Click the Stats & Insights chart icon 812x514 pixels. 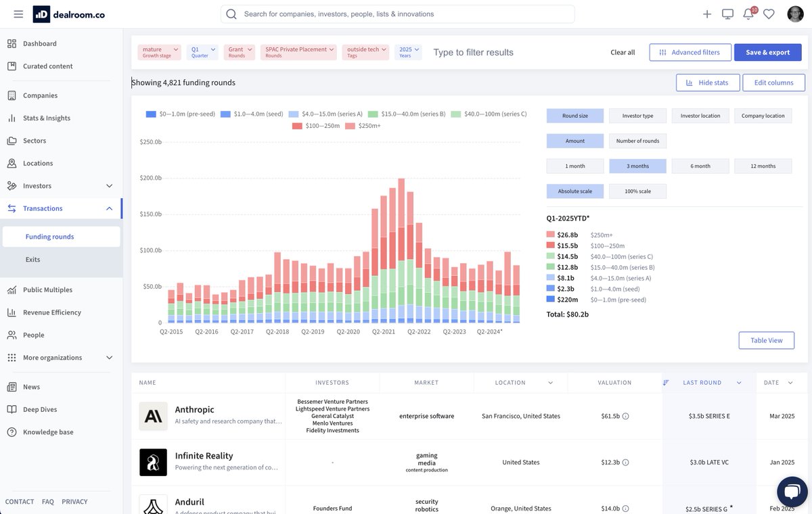tap(12, 118)
